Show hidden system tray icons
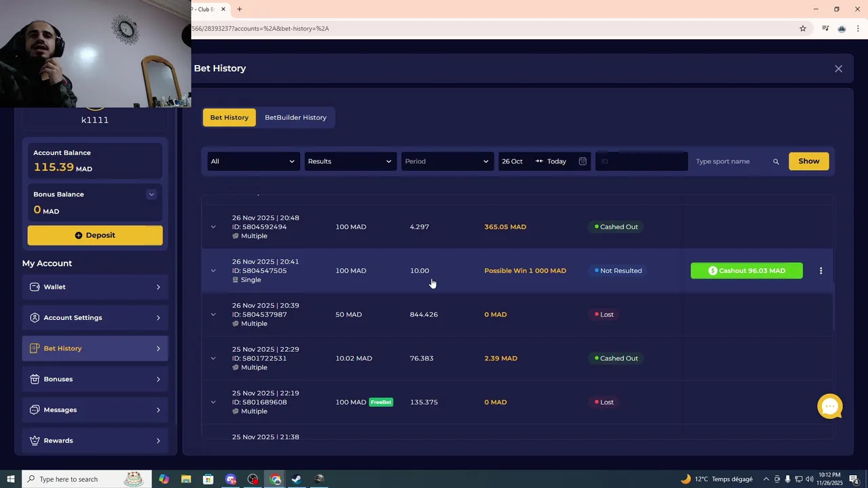 766,479
